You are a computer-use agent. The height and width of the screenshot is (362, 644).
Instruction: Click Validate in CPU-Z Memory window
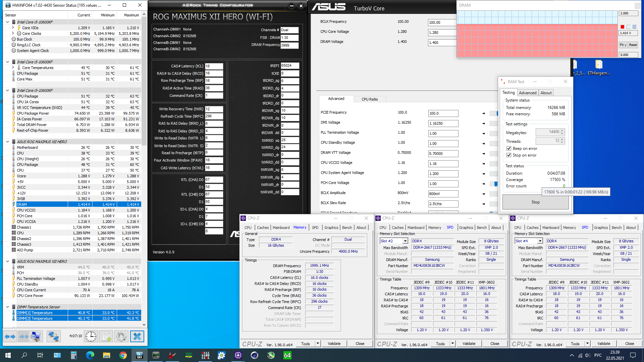click(334, 344)
